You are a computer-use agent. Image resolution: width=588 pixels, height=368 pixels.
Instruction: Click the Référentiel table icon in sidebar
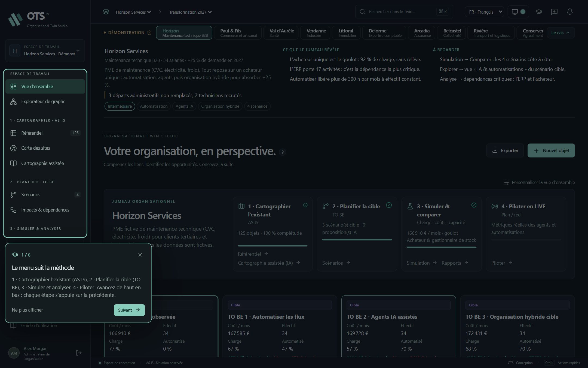(x=13, y=133)
